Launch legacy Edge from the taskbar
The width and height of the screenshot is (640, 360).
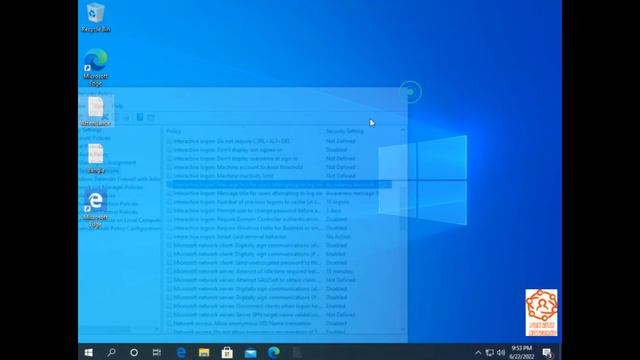pos(181,352)
